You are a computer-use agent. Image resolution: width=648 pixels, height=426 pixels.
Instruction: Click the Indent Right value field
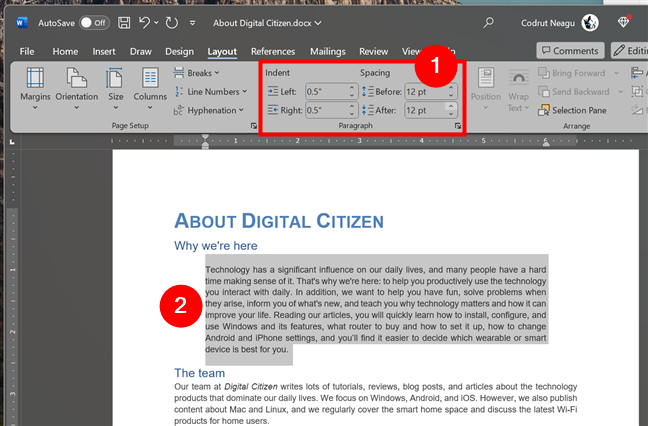coord(327,110)
